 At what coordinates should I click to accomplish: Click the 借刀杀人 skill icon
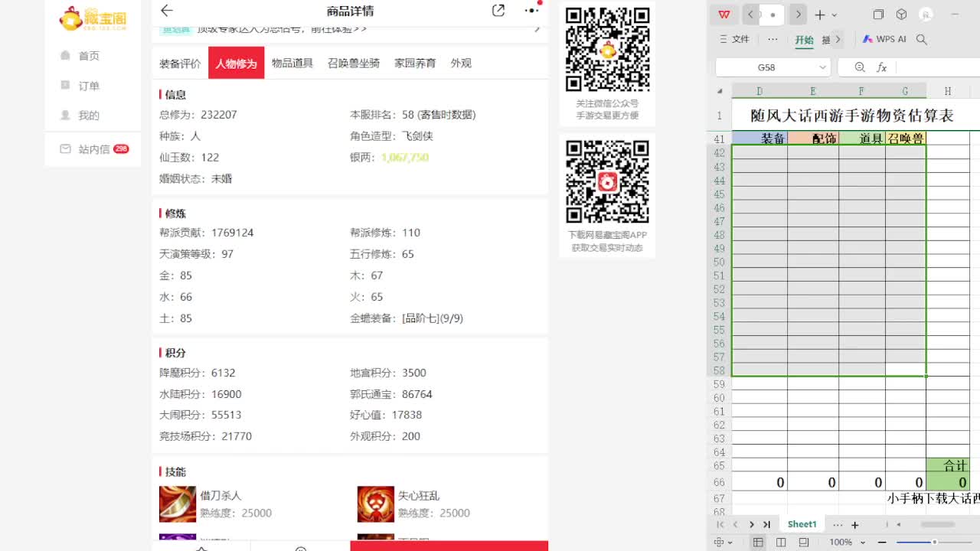pyautogui.click(x=178, y=504)
